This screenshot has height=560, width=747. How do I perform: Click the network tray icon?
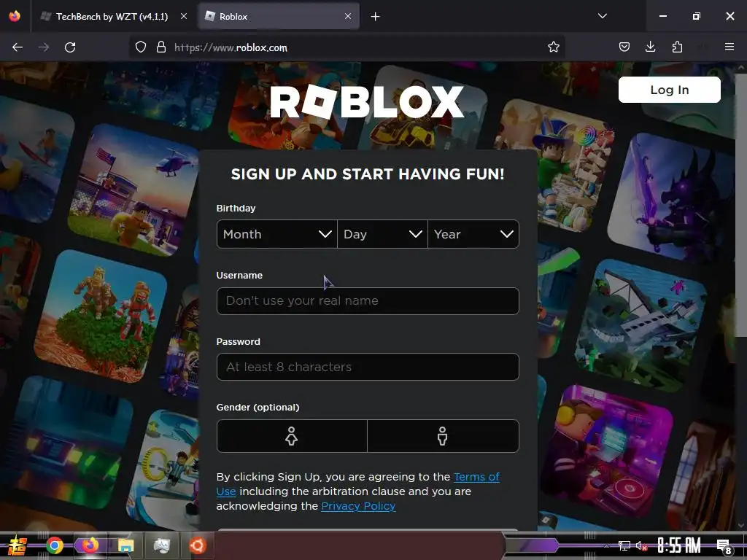pos(624,545)
